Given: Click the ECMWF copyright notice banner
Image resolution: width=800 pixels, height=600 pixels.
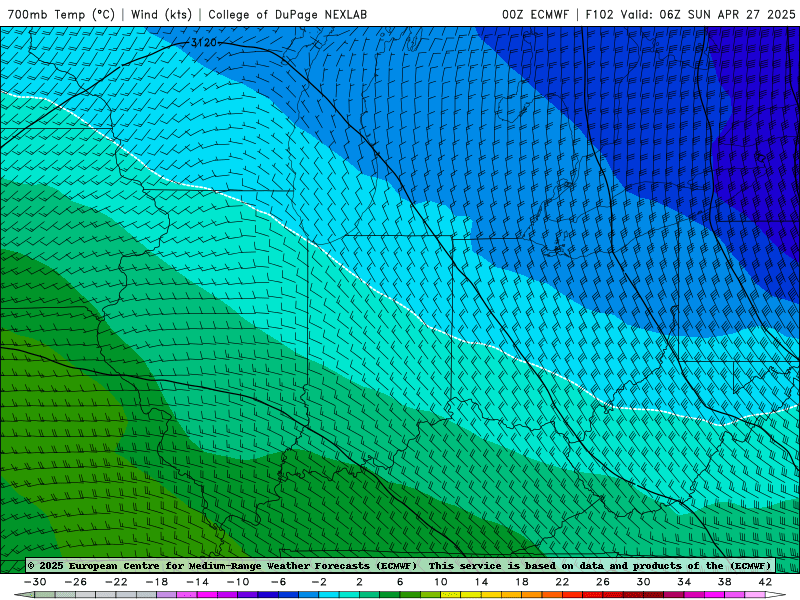Looking at the screenshot, I should click(400, 565).
